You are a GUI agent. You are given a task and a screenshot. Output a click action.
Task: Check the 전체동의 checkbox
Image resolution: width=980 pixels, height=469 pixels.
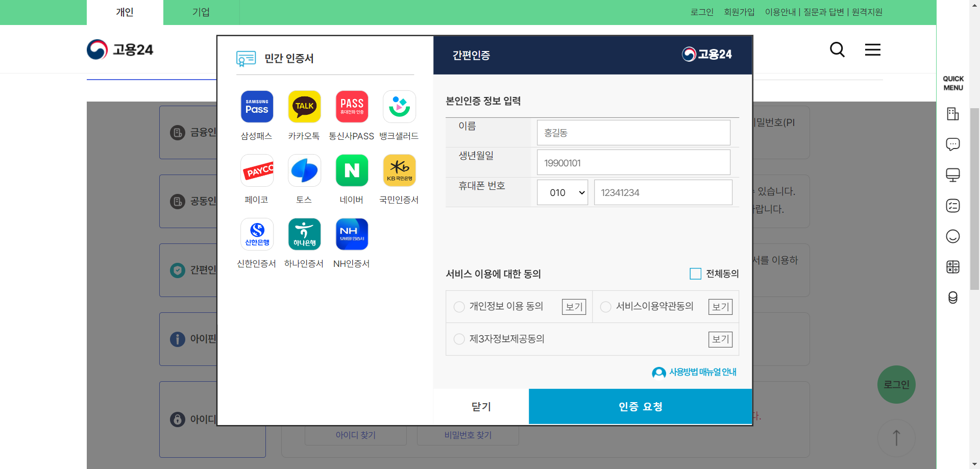coord(695,274)
